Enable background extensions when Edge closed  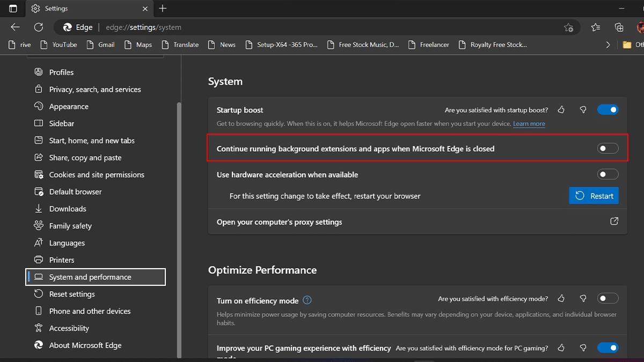tap(608, 149)
